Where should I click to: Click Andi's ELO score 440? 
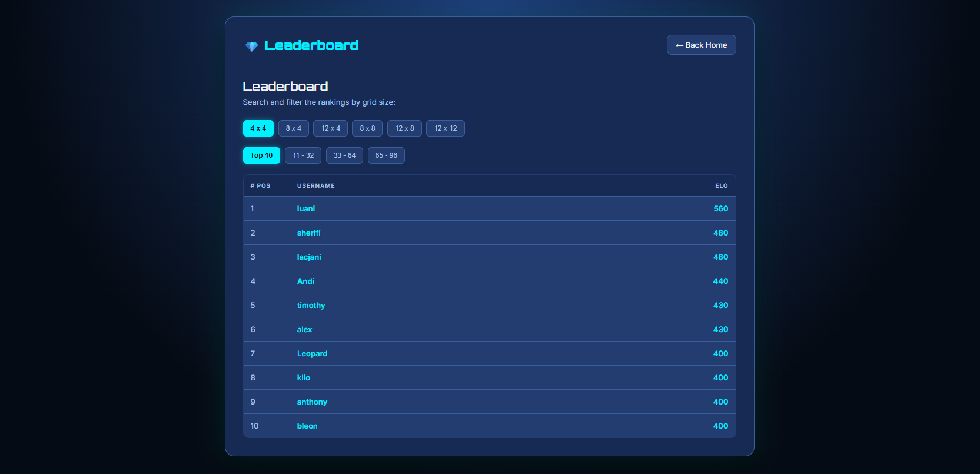720,281
